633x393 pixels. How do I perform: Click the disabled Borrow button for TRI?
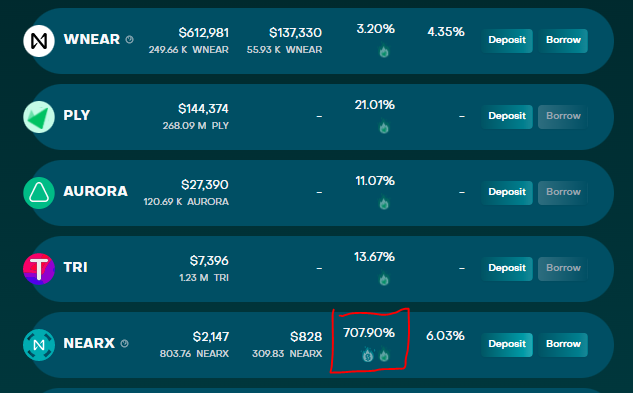pos(563,268)
